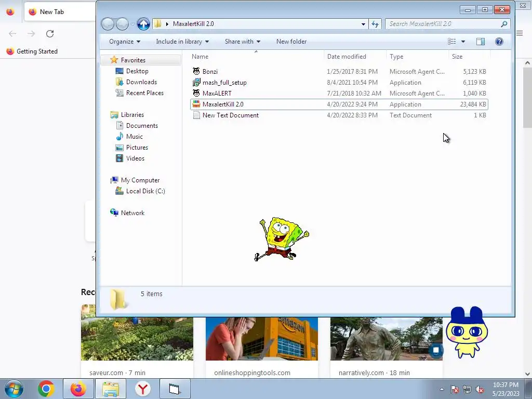Image resolution: width=532 pixels, height=399 pixels.
Task: Open the view options dropdown arrow
Action: coord(463,42)
